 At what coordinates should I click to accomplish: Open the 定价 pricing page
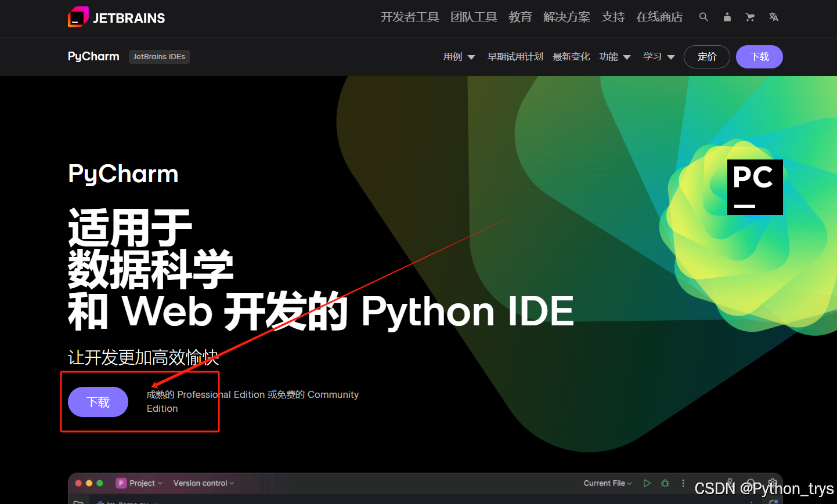(706, 56)
